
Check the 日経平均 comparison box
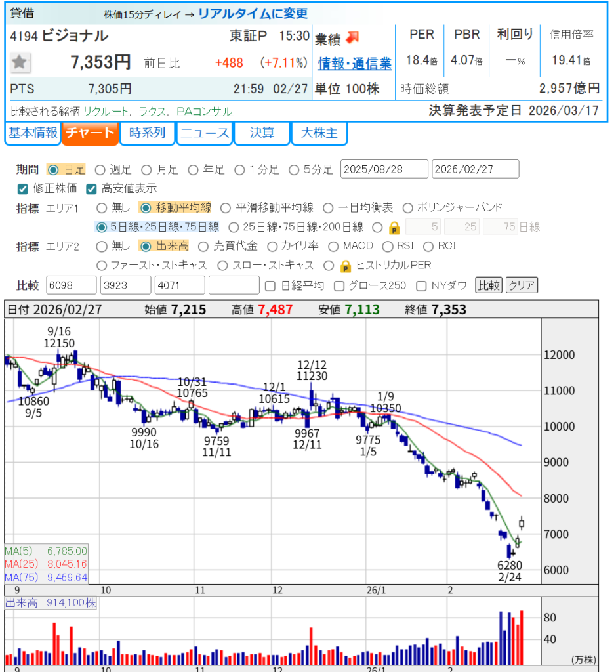(x=270, y=285)
